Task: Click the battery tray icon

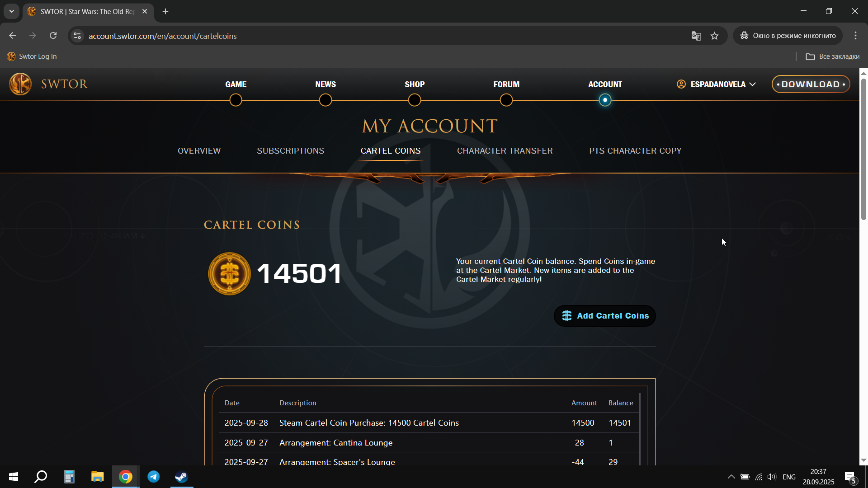Action: pos(745,477)
